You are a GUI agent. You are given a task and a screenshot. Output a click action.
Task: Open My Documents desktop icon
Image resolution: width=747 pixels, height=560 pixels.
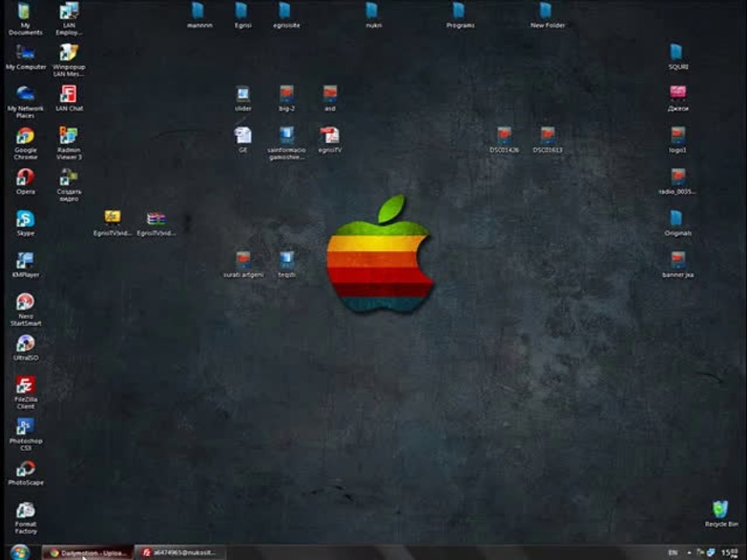point(25,18)
